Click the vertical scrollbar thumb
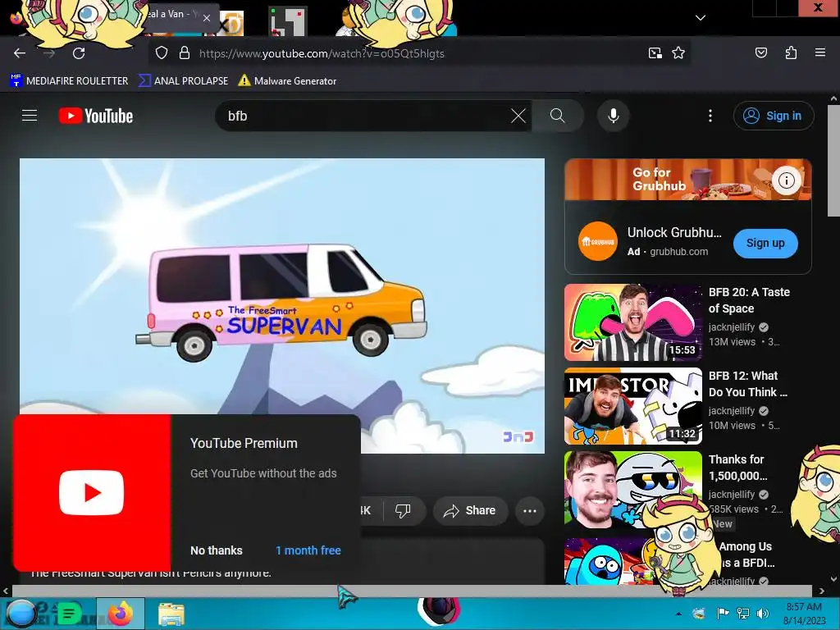The width and height of the screenshot is (840, 630). click(833, 161)
